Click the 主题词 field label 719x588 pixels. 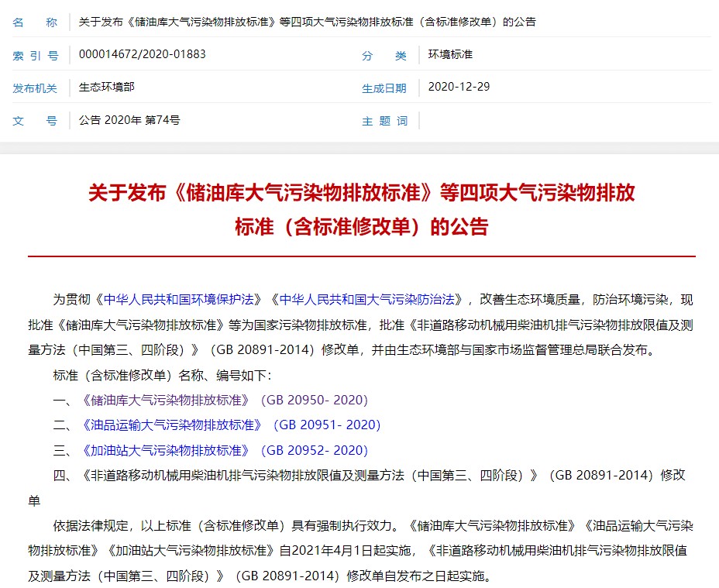tap(384, 121)
